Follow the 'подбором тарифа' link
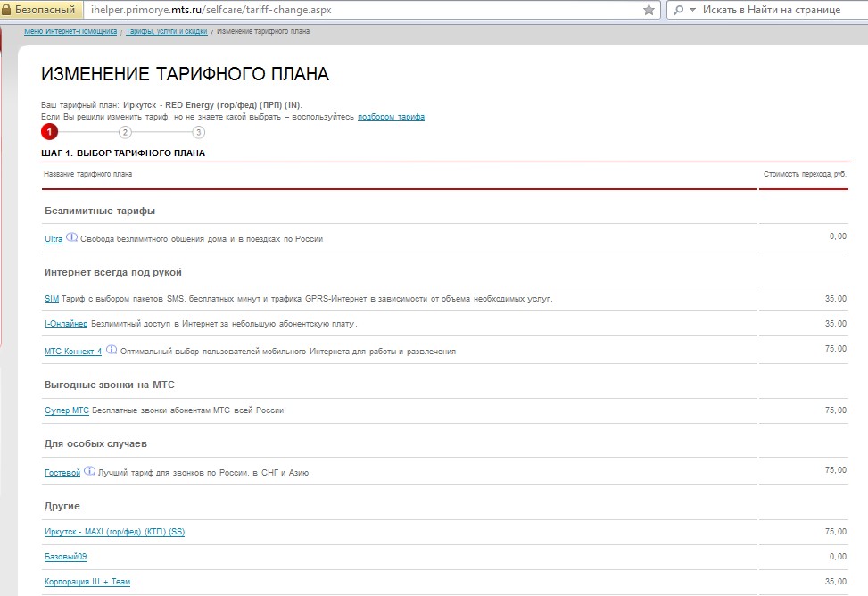 (392, 117)
